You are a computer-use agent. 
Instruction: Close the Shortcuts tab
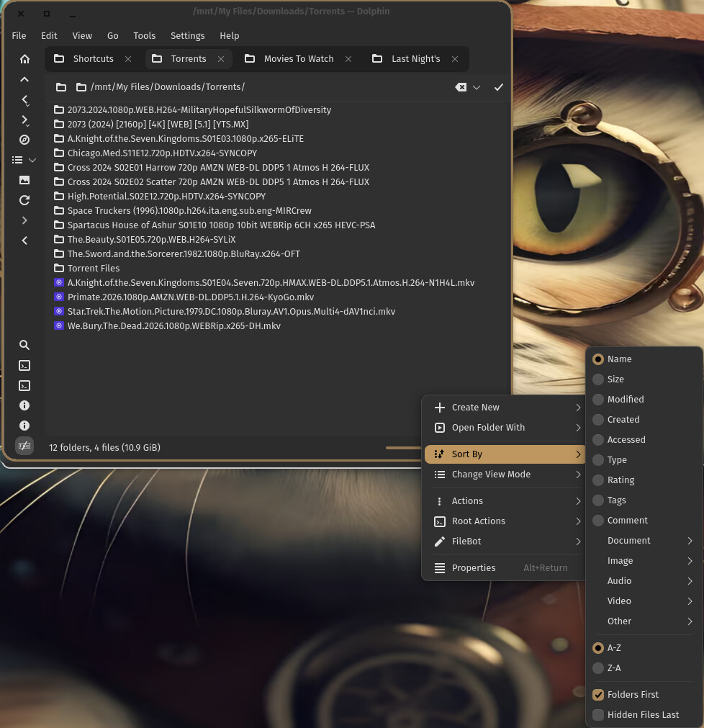[128, 59]
